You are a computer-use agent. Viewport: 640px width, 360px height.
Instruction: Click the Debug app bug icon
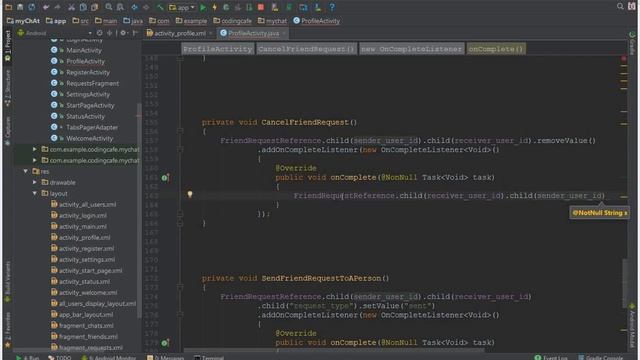click(226, 7)
